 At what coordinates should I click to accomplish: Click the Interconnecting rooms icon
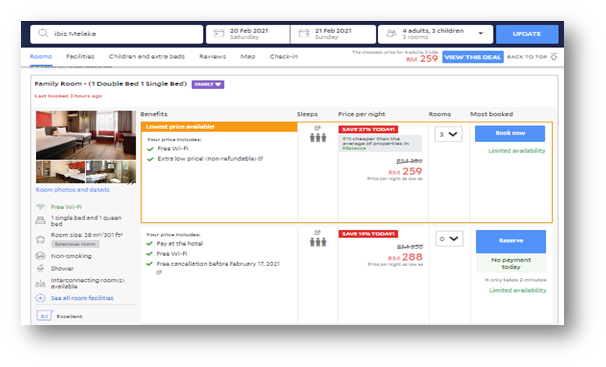click(41, 284)
